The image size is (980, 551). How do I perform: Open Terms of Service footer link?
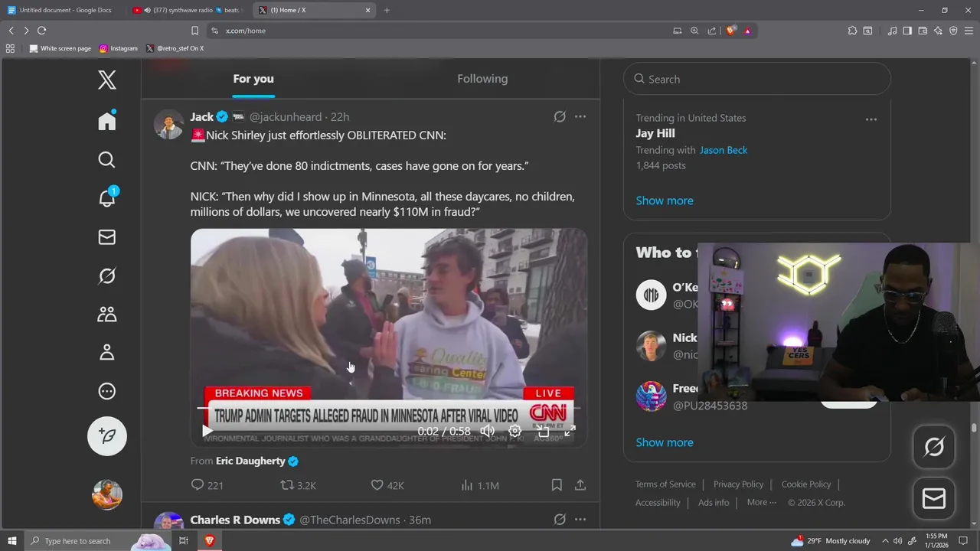665,484
